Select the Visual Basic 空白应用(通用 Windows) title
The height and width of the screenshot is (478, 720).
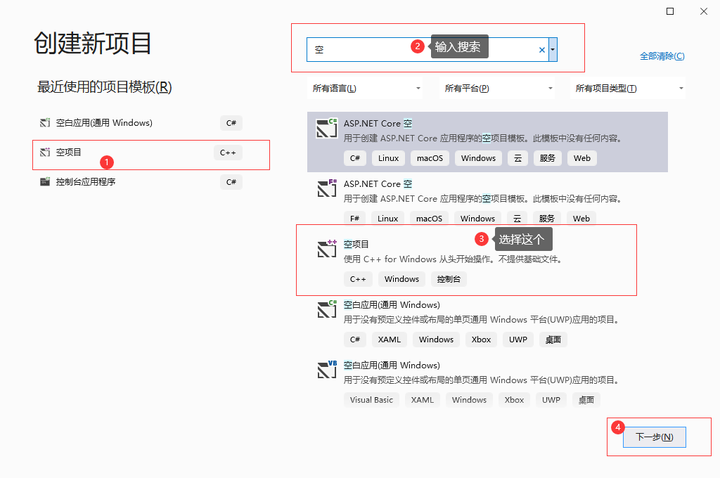point(392,365)
